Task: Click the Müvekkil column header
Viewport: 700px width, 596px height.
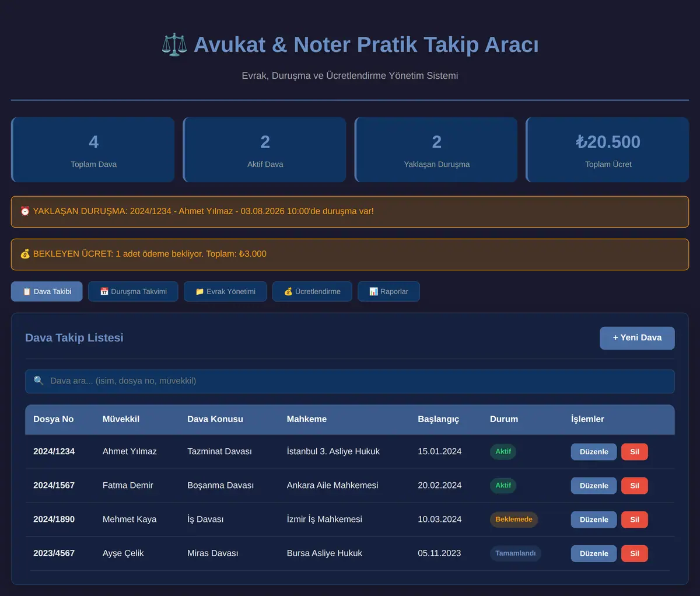Action: coord(121,419)
